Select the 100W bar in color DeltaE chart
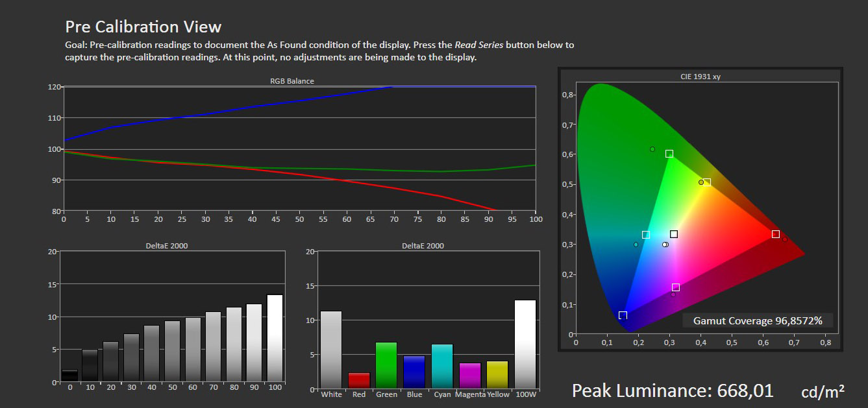Image resolution: width=868 pixels, height=408 pixels. pos(525,344)
